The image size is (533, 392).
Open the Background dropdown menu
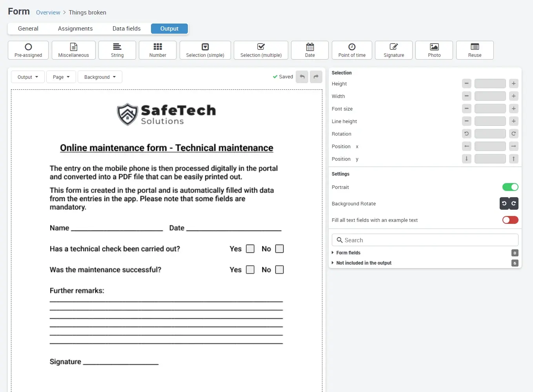click(x=100, y=77)
